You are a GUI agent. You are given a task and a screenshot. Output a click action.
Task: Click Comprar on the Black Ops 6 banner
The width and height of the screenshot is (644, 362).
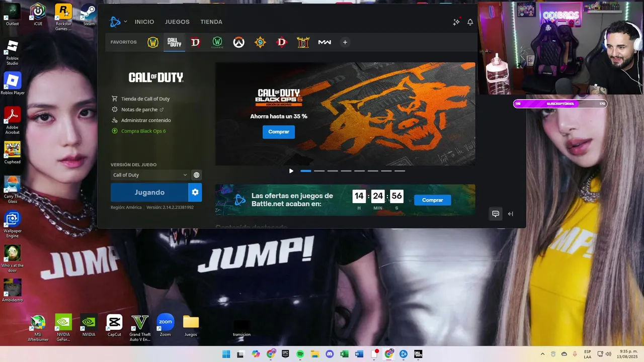click(x=279, y=132)
